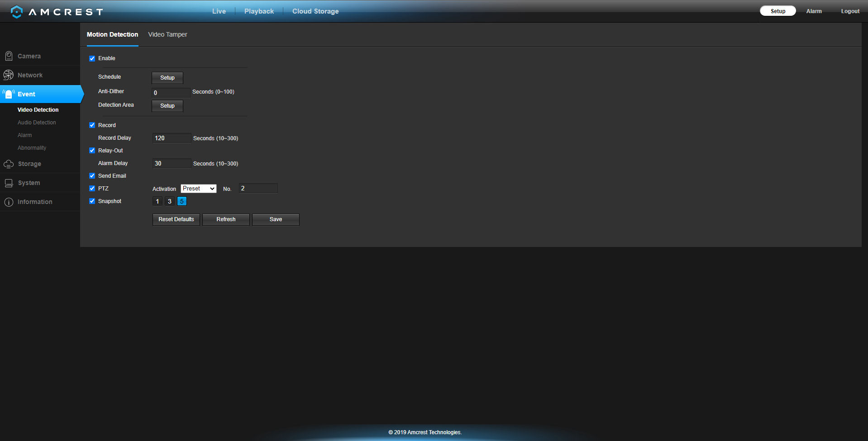Open Audio Detection submenu item
The width and height of the screenshot is (868, 441).
point(37,123)
